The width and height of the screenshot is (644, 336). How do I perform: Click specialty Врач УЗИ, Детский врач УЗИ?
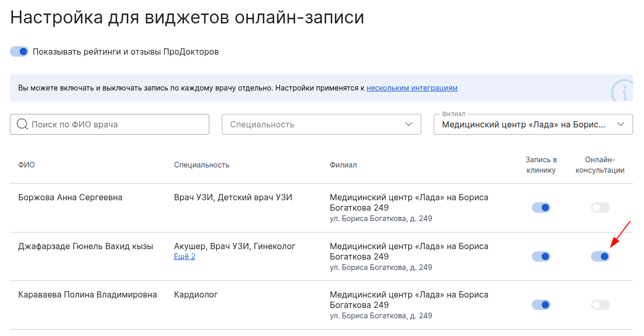[233, 198]
